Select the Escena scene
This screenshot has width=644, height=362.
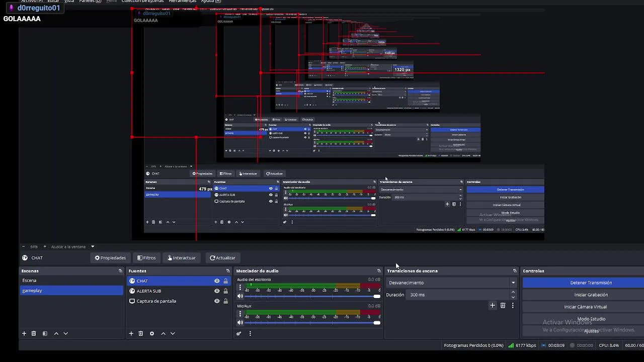(71, 281)
